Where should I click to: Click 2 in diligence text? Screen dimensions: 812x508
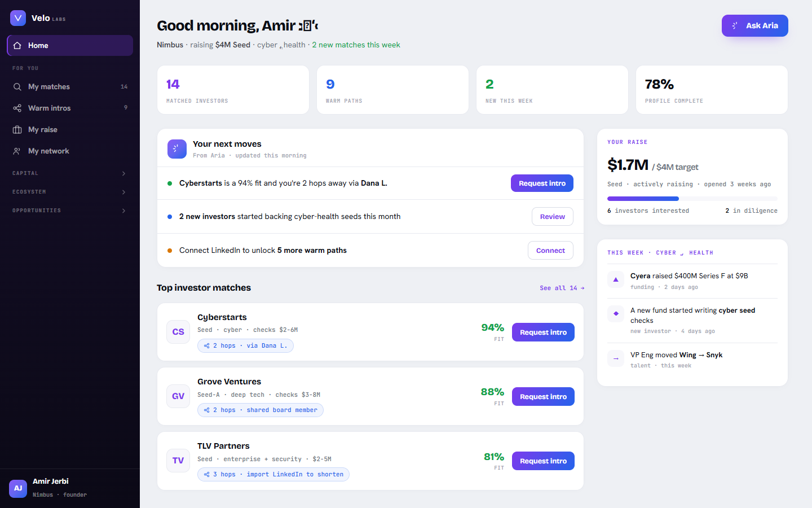pyautogui.click(x=751, y=211)
